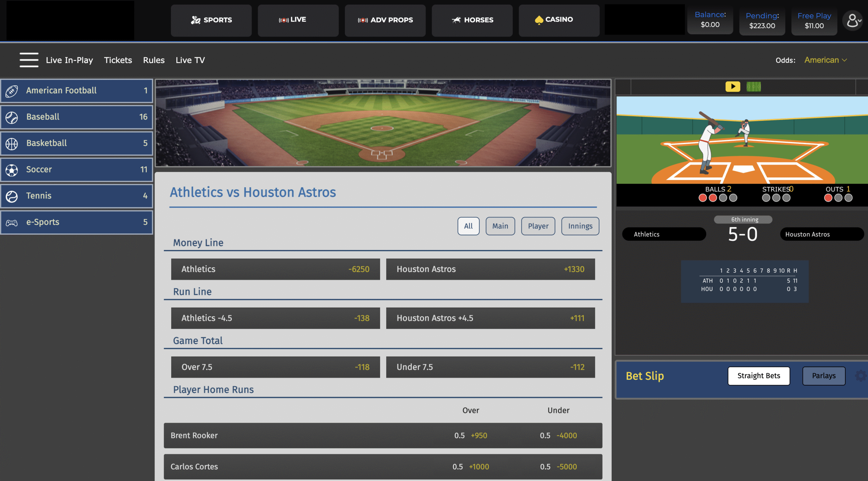Select Under 7.5 game total bet
The width and height of the screenshot is (868, 481).
click(x=490, y=367)
